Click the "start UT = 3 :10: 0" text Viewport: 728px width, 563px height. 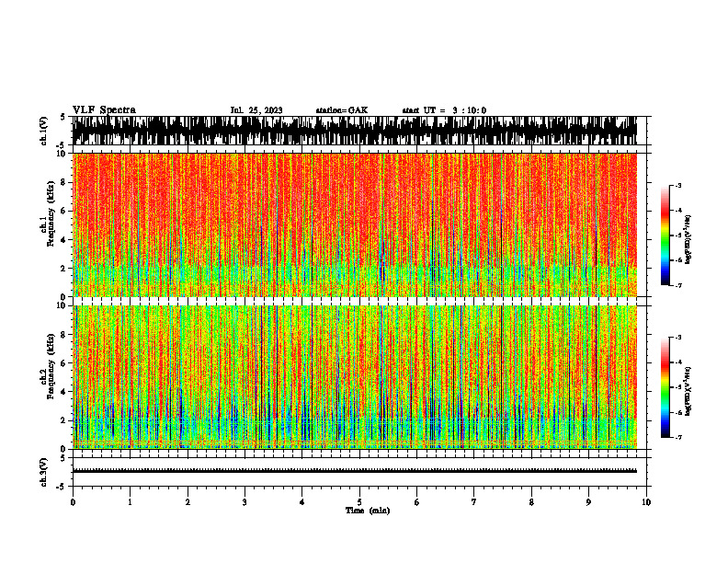tap(444, 110)
